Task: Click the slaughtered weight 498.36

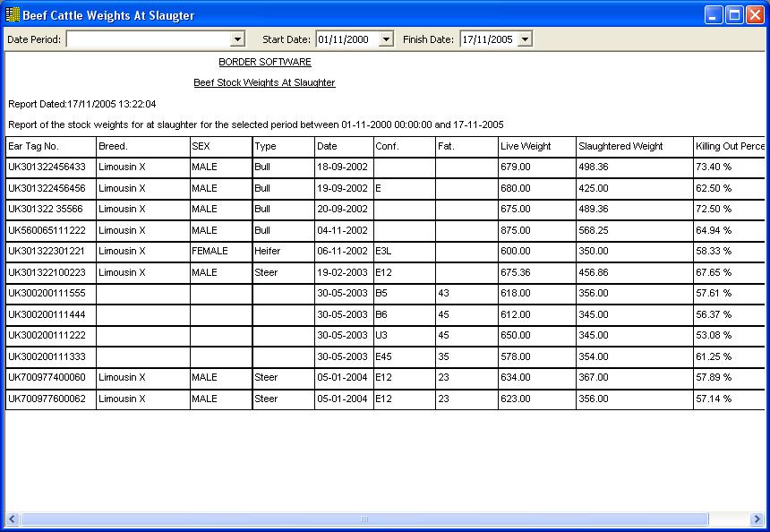Action: click(x=594, y=167)
